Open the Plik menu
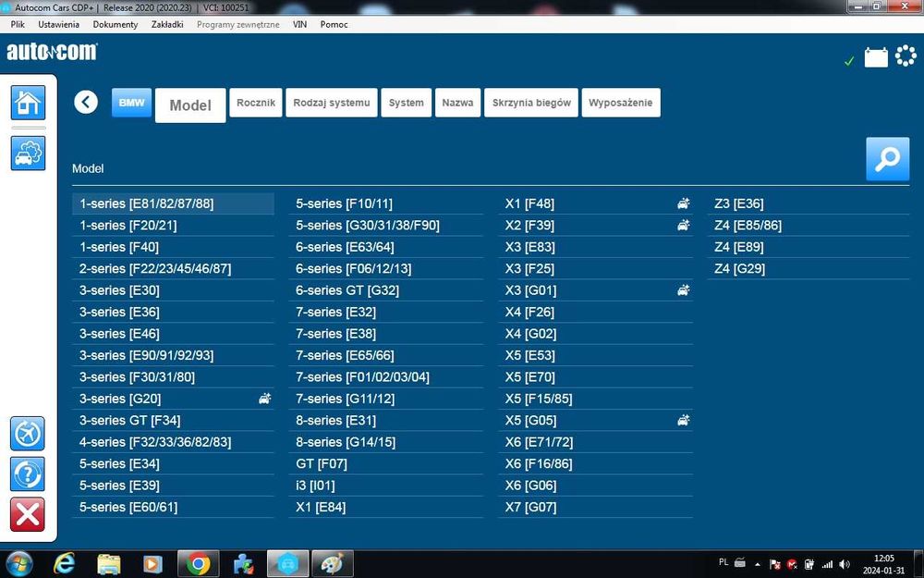This screenshot has height=578, width=924. (18, 24)
